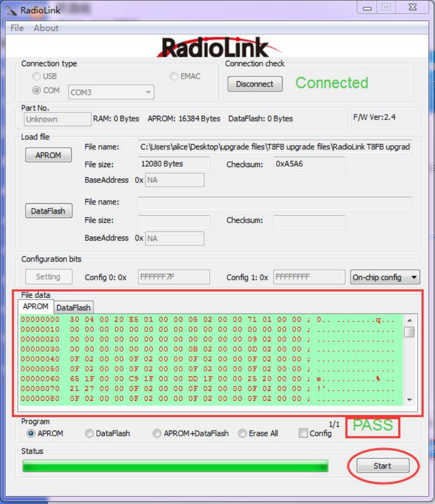Screen dimensions: 435x504
Task: Click the F/W Ver:2.4 label
Action: [x=374, y=117]
